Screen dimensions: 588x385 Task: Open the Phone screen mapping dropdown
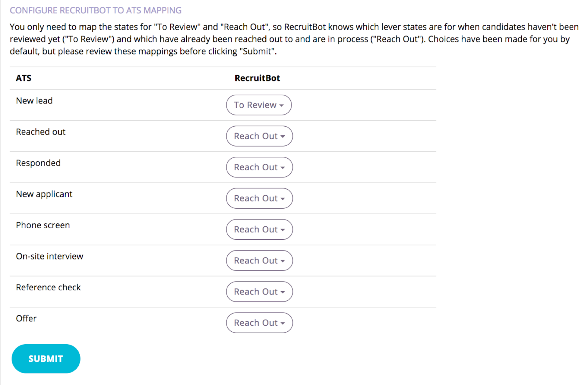[x=259, y=229]
